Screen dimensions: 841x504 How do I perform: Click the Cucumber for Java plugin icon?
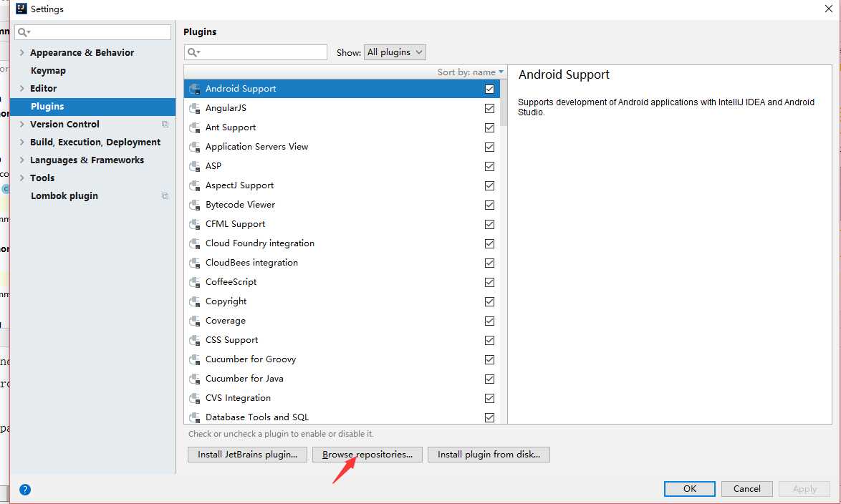[x=196, y=379]
